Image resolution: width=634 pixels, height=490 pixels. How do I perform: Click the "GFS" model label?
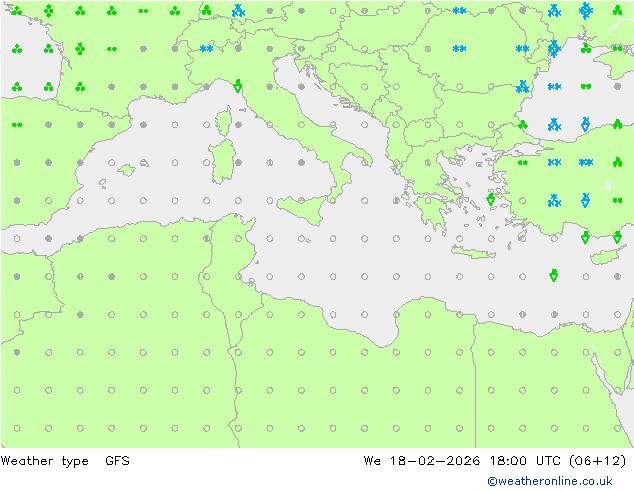click(x=117, y=460)
